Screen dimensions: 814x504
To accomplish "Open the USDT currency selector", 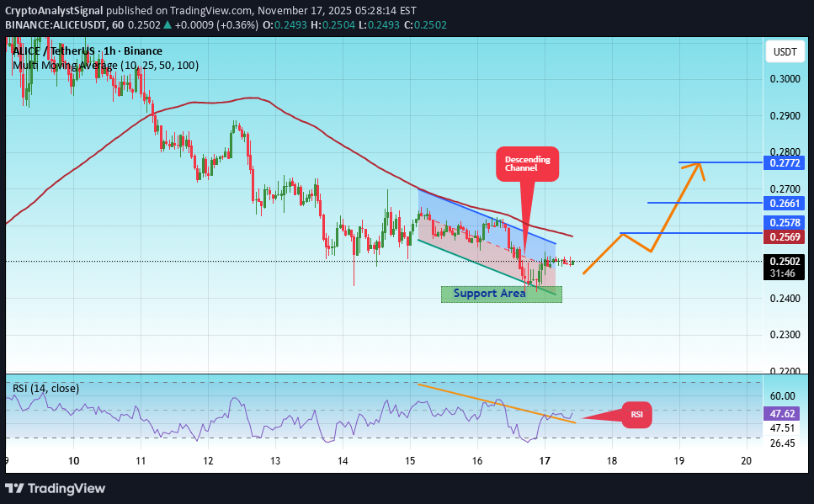I will click(785, 53).
